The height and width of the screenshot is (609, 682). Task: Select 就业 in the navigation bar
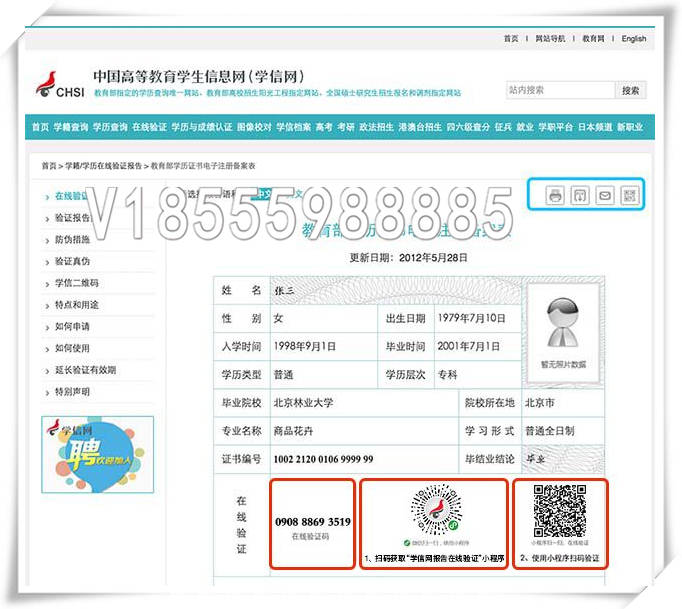[525, 127]
